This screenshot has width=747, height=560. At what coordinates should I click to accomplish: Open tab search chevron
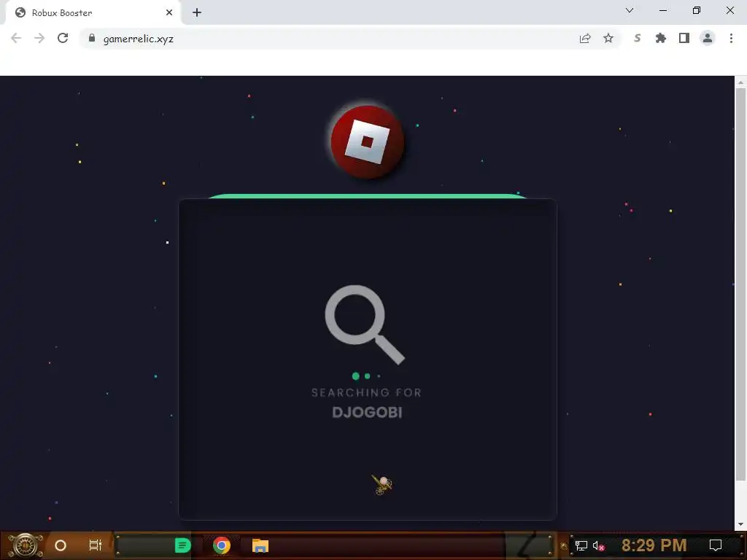pos(630,10)
